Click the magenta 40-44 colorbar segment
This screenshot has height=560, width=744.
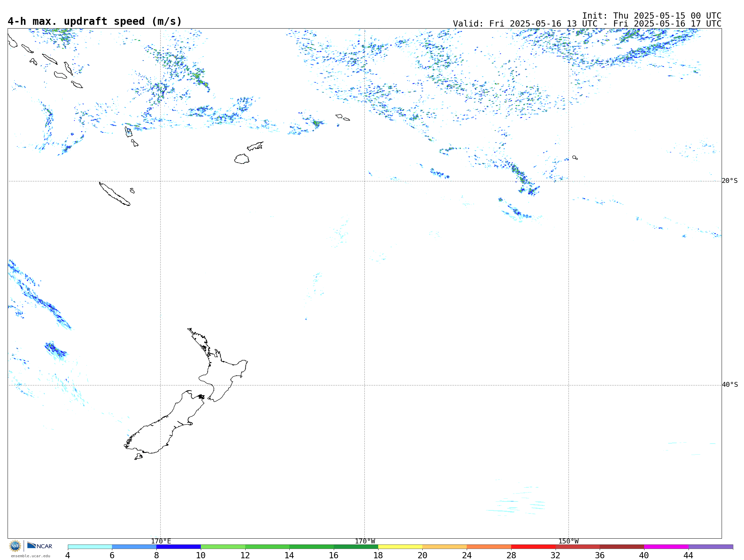point(666,547)
